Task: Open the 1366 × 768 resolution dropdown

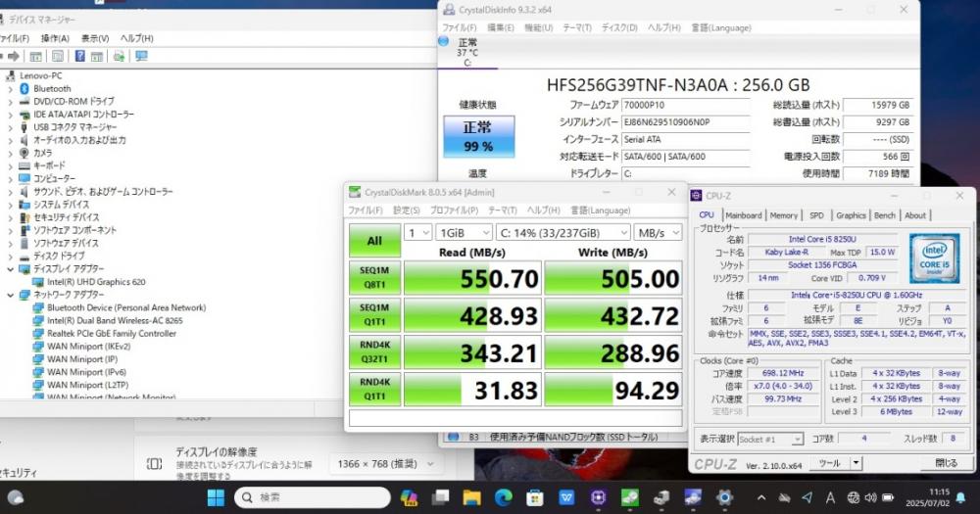Action: 385,464
